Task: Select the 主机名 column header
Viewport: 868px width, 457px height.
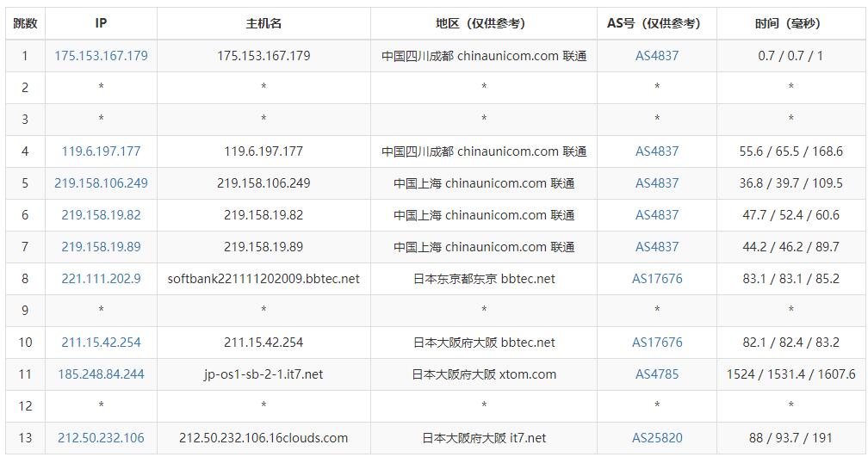Action: [263, 23]
